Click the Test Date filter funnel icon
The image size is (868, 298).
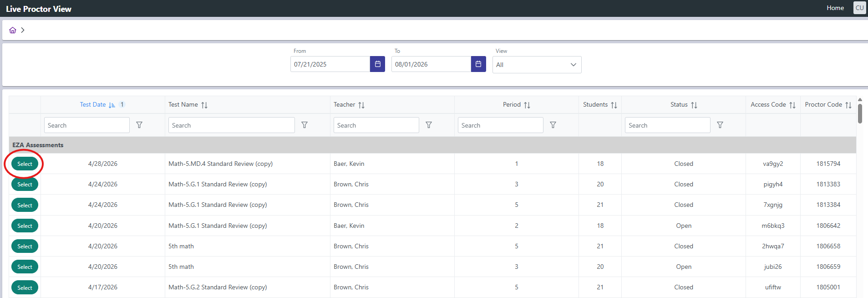click(x=139, y=125)
